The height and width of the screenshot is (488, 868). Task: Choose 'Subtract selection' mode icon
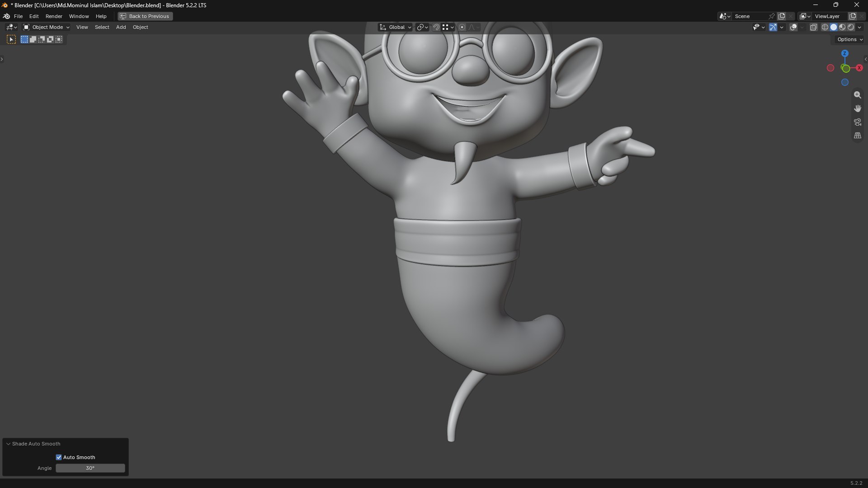pos(42,40)
